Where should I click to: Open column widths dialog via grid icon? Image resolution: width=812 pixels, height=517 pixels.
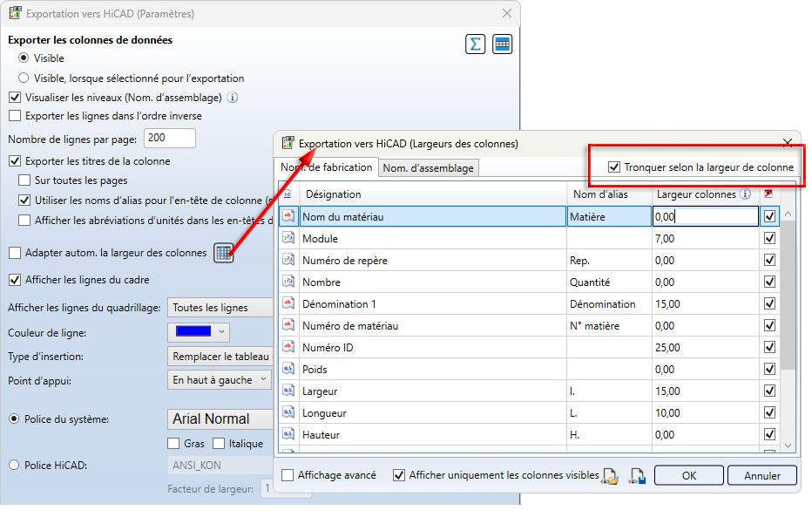(224, 253)
